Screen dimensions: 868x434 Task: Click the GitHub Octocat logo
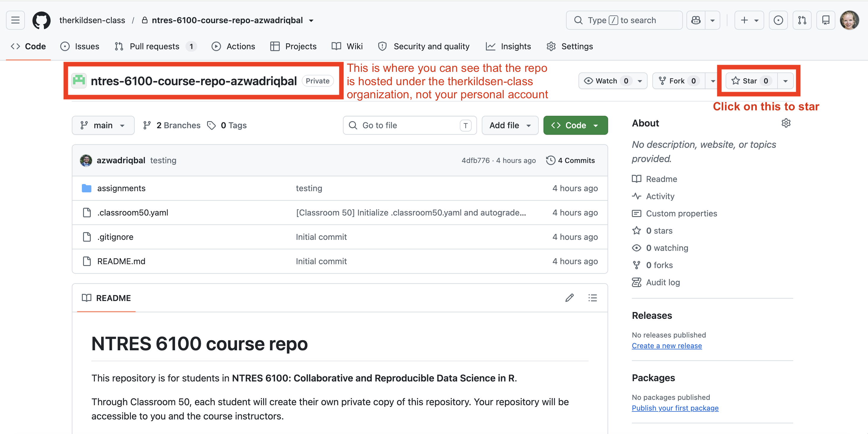(42, 20)
